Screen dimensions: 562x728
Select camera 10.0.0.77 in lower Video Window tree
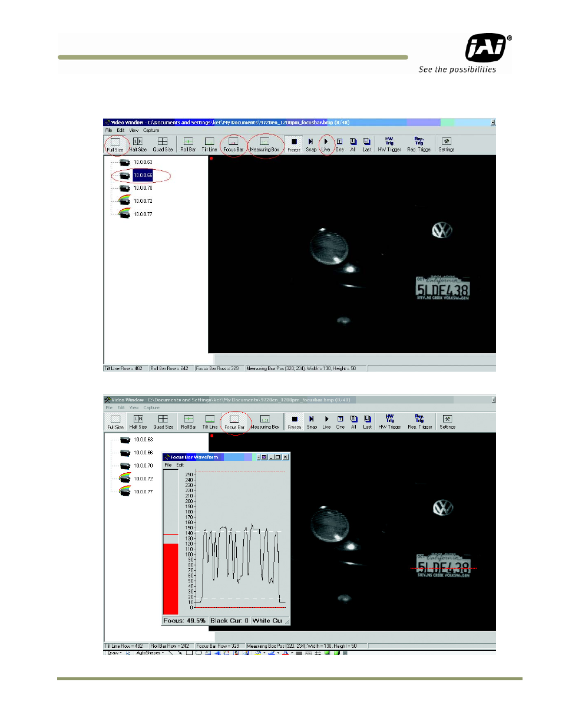click(x=137, y=491)
